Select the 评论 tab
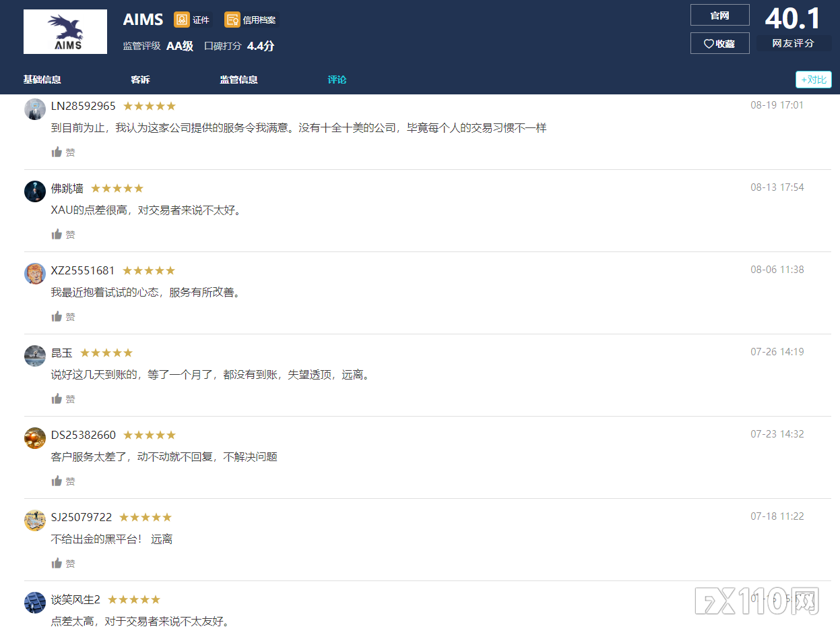This screenshot has width=840, height=631. point(337,80)
